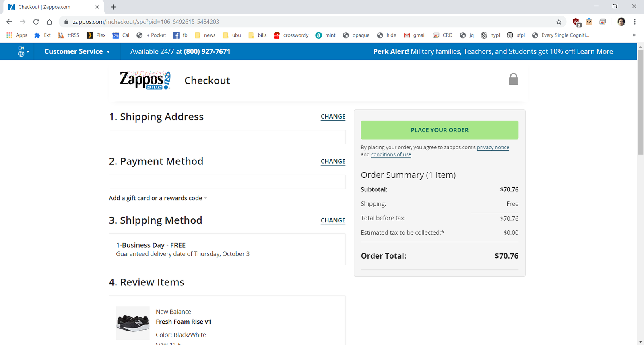This screenshot has width=644, height=345.
Task: Open the Chrome profile avatar
Action: pos(621,22)
